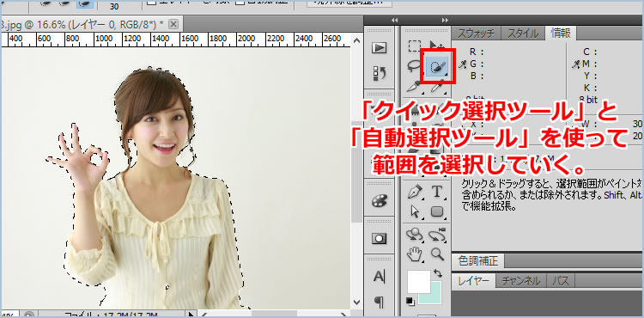
Task: Open the History panel icon
Action: tap(379, 74)
